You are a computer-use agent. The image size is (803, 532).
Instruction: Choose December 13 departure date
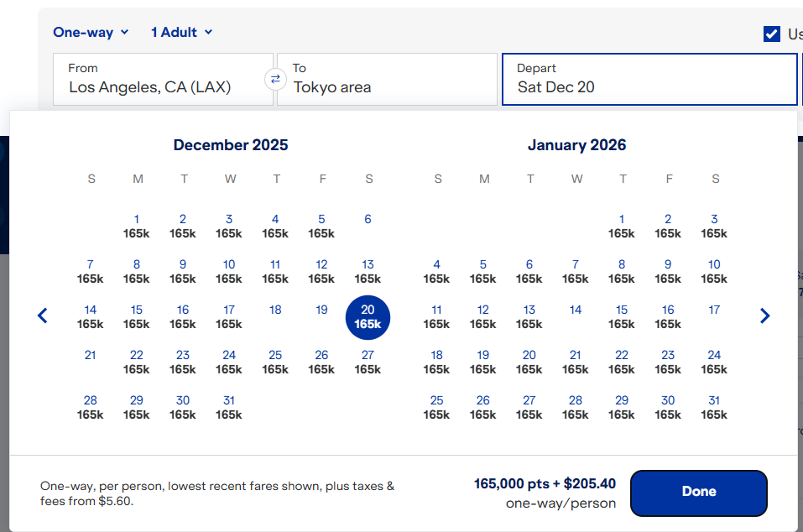click(368, 272)
